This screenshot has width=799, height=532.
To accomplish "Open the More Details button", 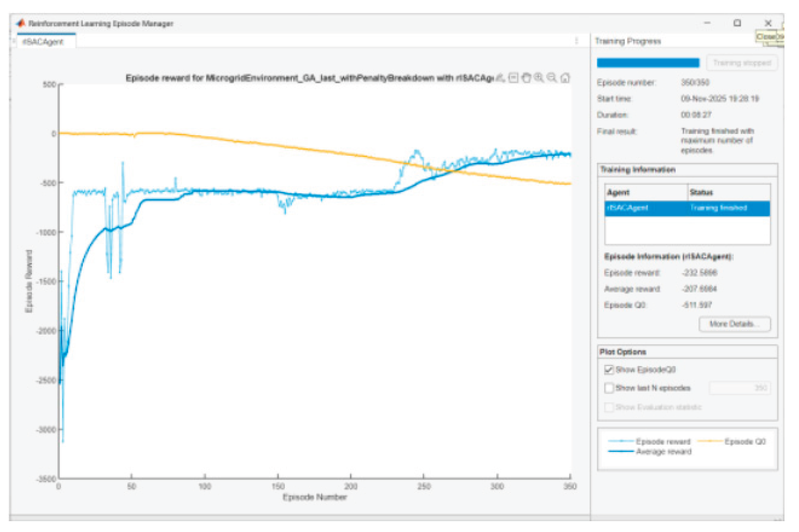I will 735,324.
